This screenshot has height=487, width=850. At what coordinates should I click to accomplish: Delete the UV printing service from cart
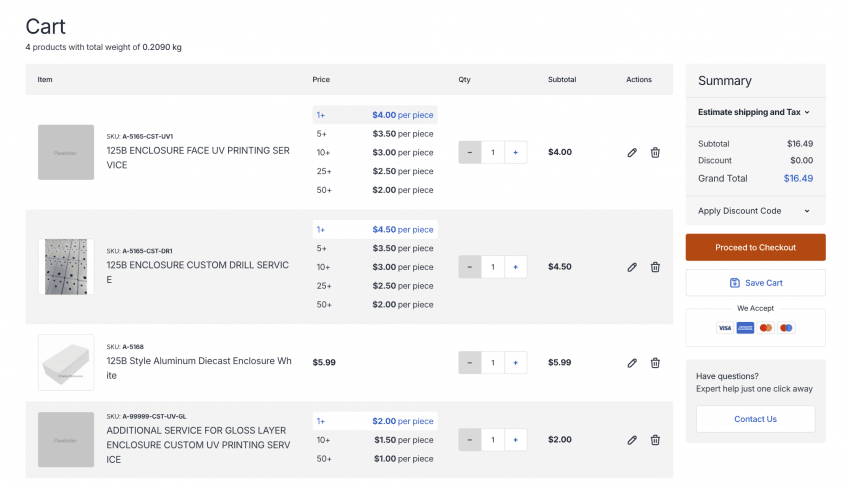coord(655,153)
